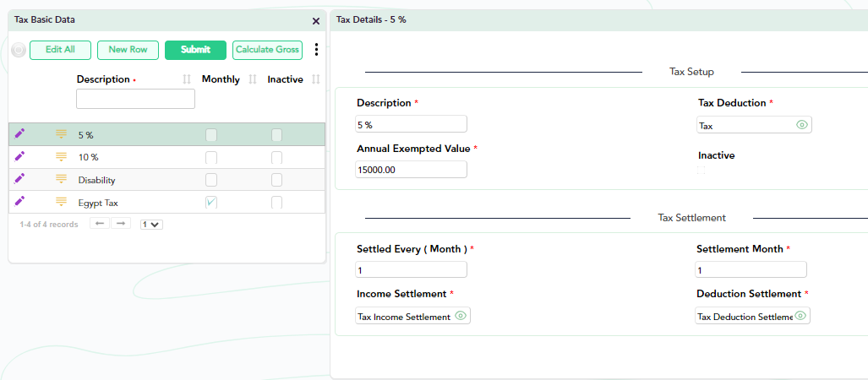868x380 pixels.
Task: Click the pencil edit icon for Egypt Tax row
Action: 19,201
